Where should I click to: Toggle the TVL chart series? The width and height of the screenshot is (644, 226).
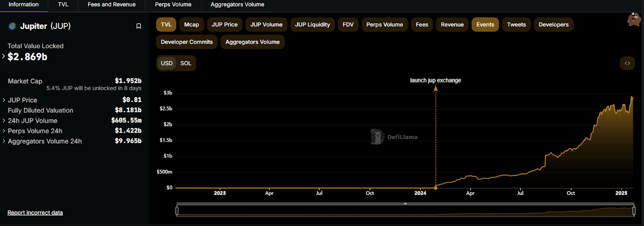click(166, 25)
